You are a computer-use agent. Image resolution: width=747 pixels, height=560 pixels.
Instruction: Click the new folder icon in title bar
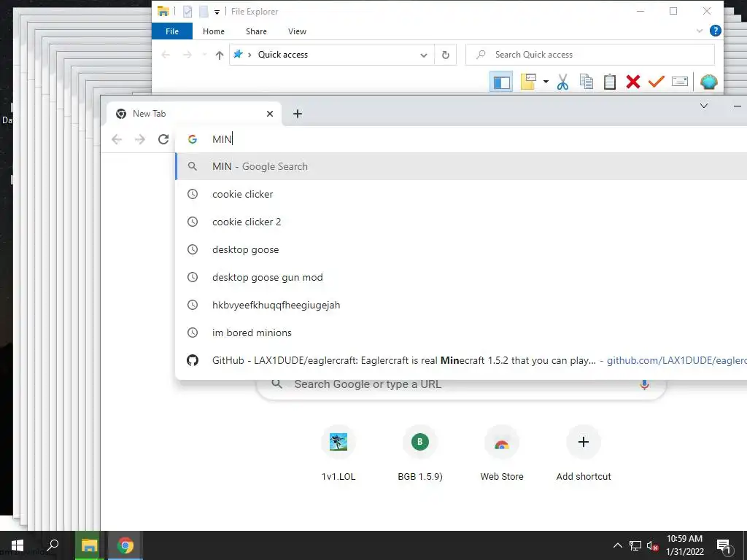coord(204,12)
